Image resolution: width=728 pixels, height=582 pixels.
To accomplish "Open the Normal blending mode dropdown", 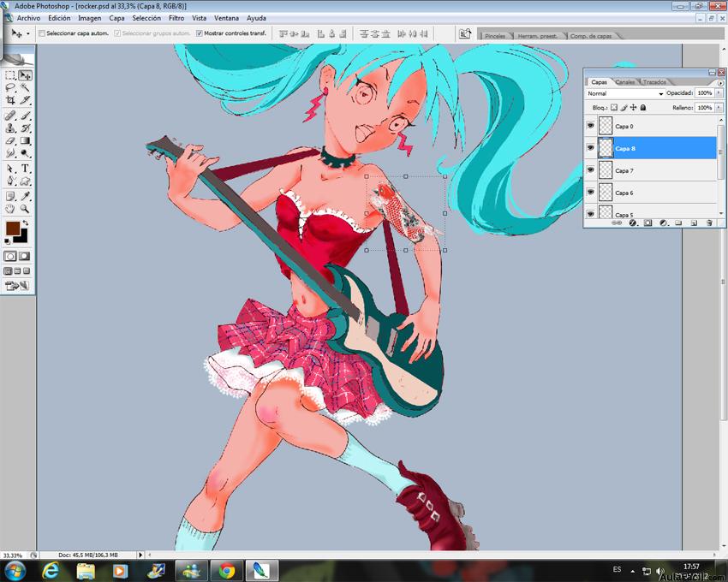I will (625, 94).
